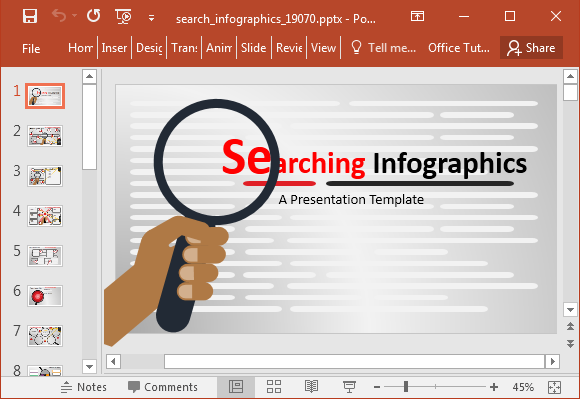Fit slide to current window icon

(x=554, y=387)
